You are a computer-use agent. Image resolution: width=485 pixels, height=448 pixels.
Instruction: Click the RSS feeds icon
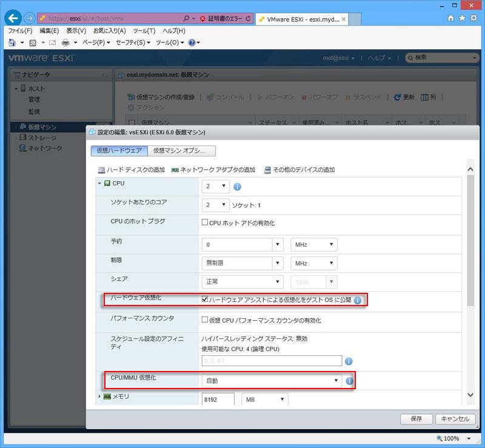[x=33, y=42]
